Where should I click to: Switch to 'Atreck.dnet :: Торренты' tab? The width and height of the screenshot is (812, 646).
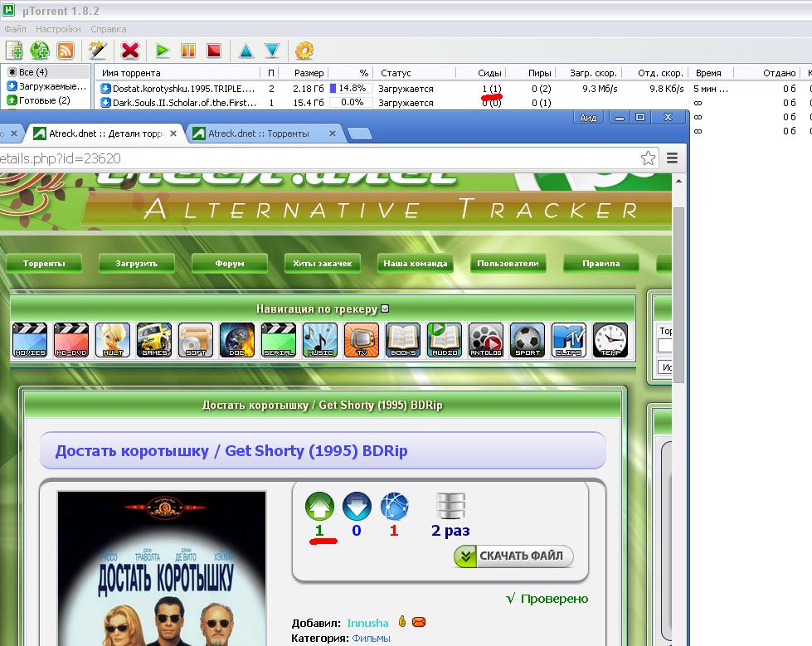tap(259, 134)
